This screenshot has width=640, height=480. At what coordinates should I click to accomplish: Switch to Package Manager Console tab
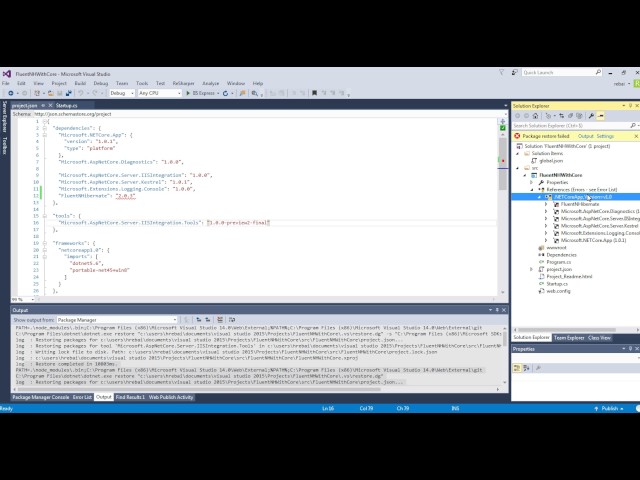pyautogui.click(x=40, y=397)
